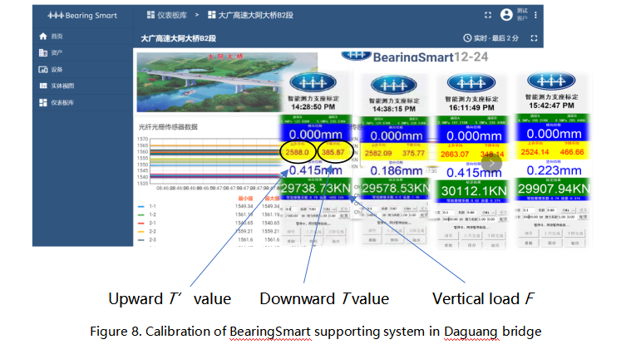Open COM port dropdown in 16:11:49 panel
The width and height of the screenshot is (621, 364).
click(488, 213)
